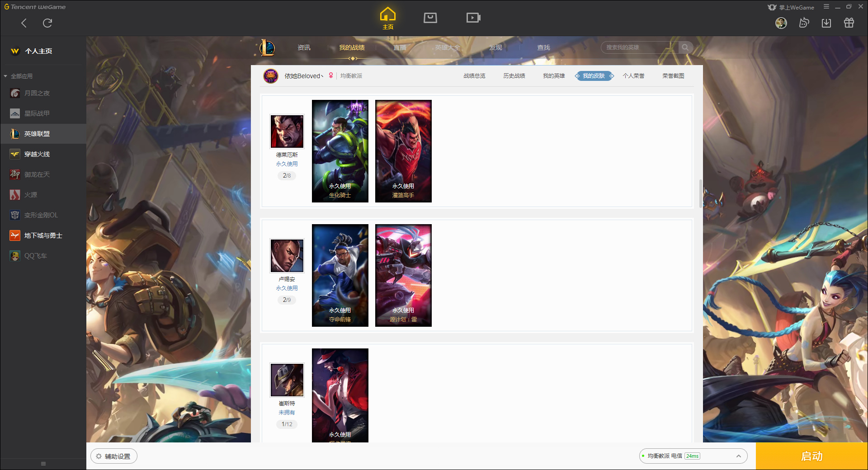Click the 掌上WeGame link

[791, 7]
